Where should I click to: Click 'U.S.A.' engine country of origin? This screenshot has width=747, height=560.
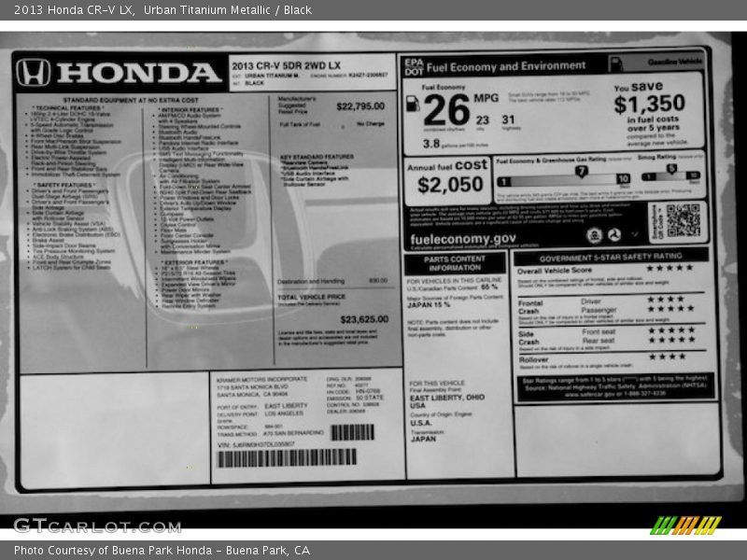point(421,423)
